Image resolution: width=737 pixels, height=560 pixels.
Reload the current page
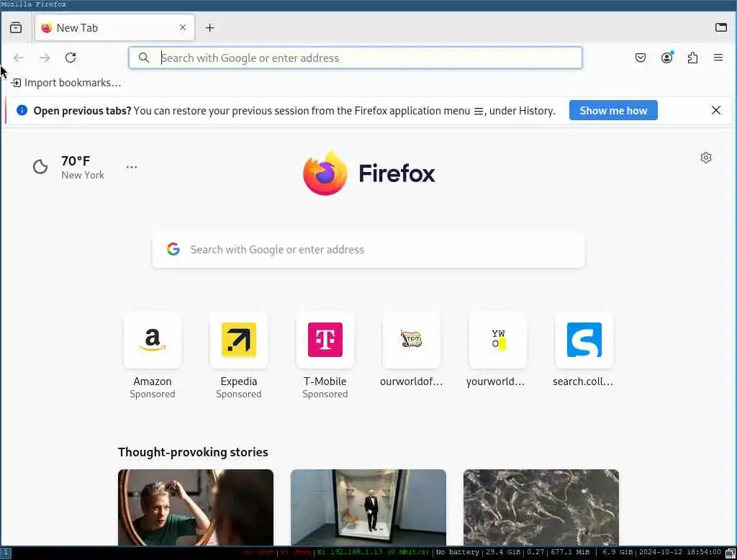point(71,58)
